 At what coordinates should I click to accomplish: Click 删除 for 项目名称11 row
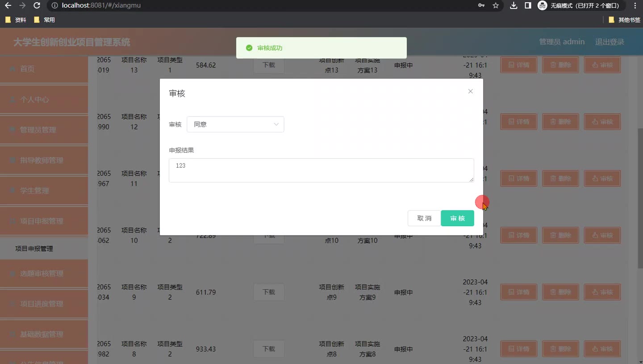560,178
